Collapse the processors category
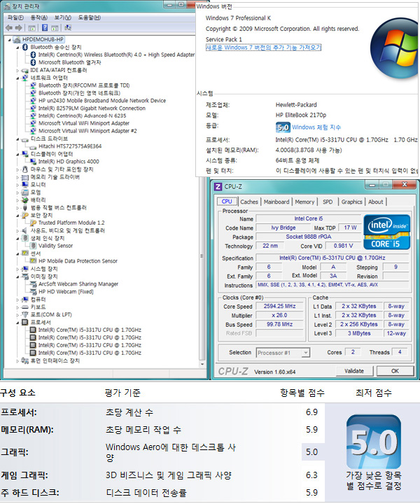420x504 pixels. 17,322
